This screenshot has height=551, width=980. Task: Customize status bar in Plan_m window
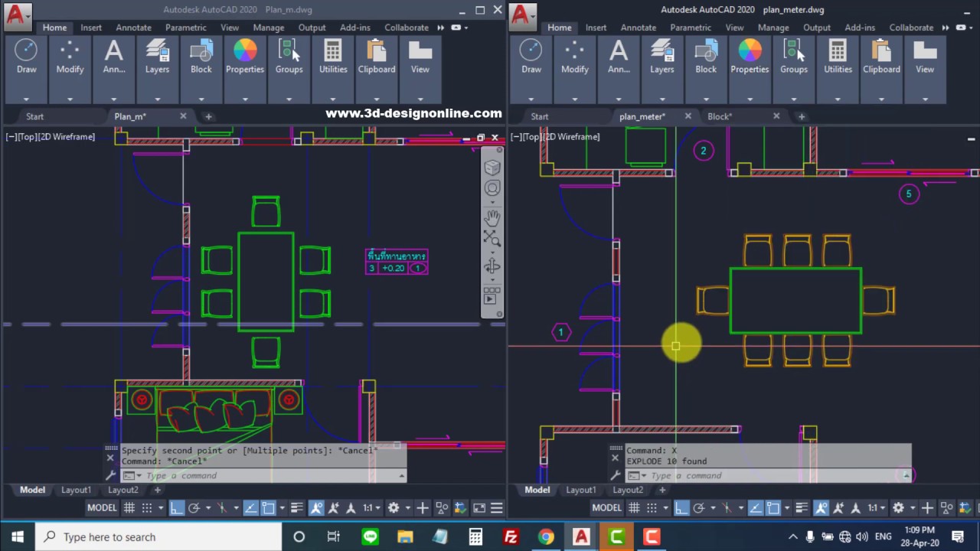tap(496, 507)
